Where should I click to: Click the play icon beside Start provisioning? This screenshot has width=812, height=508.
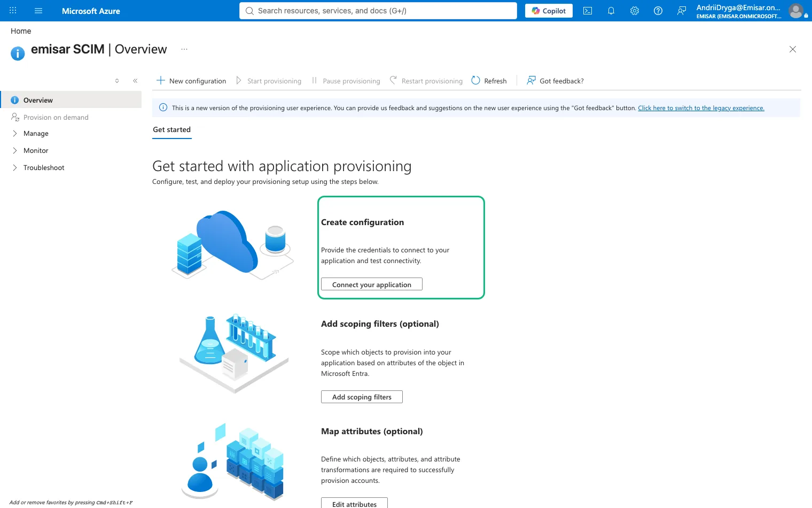click(239, 80)
